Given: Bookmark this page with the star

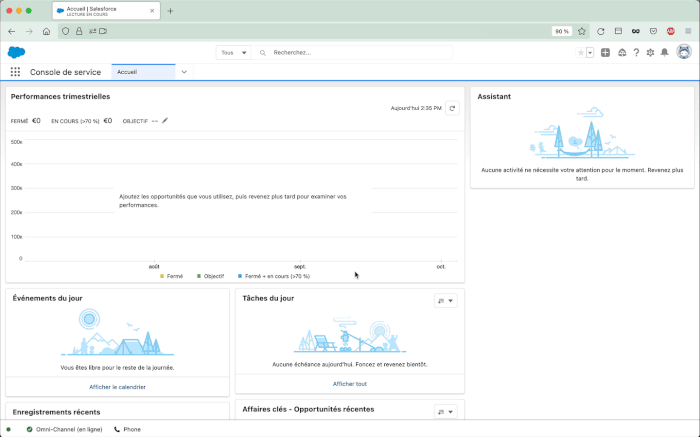Looking at the screenshot, I should (x=582, y=31).
